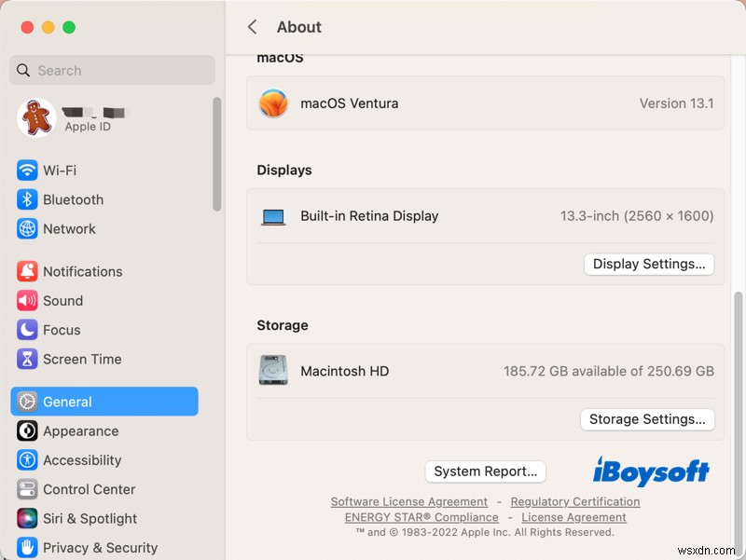This screenshot has height=560, width=746.
Task: Click the Notifications bell icon
Action: [27, 271]
